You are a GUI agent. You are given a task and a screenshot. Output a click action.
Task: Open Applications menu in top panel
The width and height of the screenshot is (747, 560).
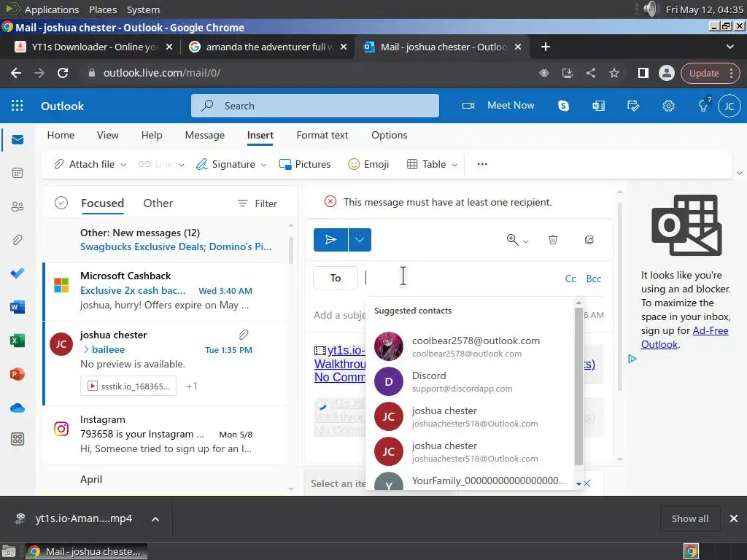[x=52, y=9]
